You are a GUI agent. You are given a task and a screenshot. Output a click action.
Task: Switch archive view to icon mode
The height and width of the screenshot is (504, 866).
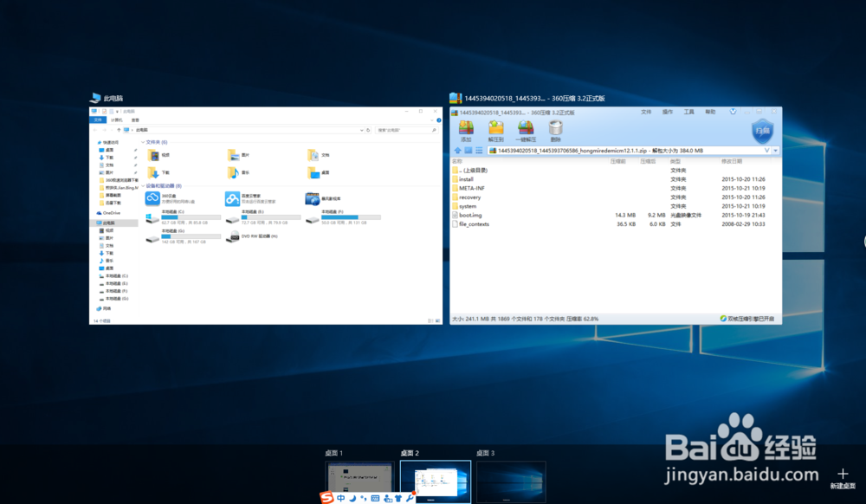point(468,149)
